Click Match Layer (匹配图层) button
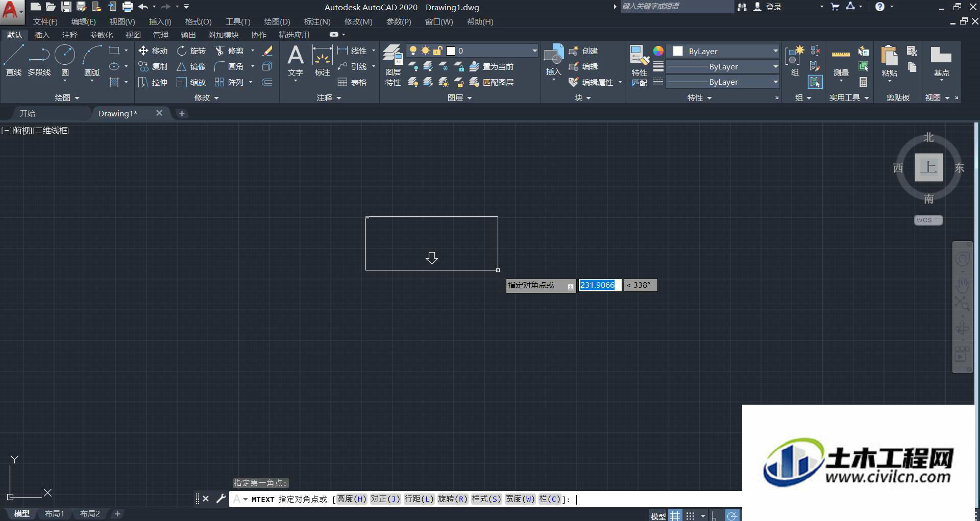980x521 pixels. pyautogui.click(x=491, y=82)
